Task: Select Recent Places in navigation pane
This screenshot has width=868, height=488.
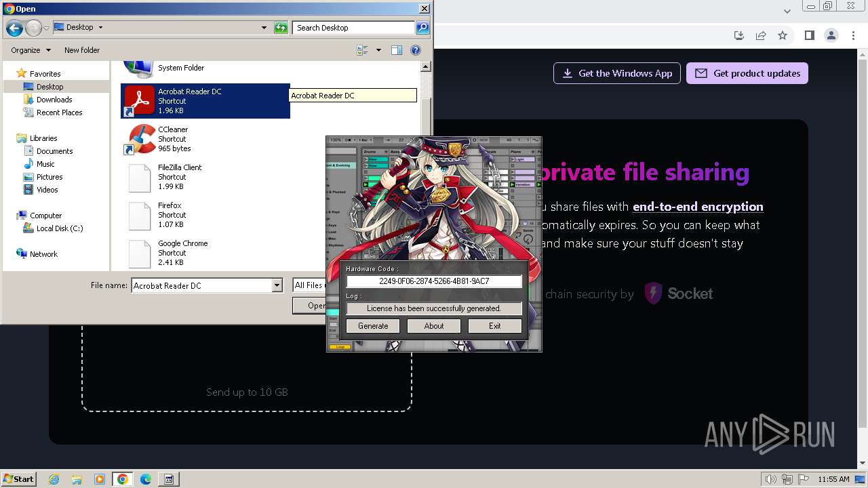Action: tap(60, 113)
